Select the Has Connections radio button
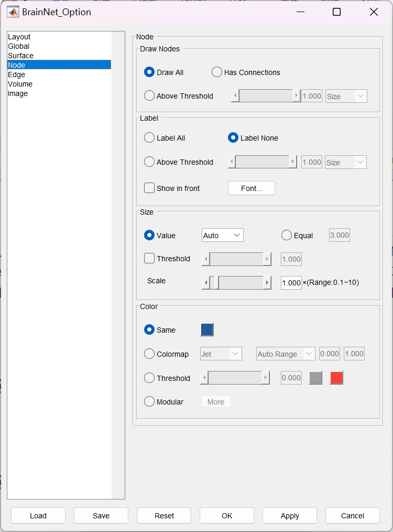The image size is (393, 532). pyautogui.click(x=217, y=72)
